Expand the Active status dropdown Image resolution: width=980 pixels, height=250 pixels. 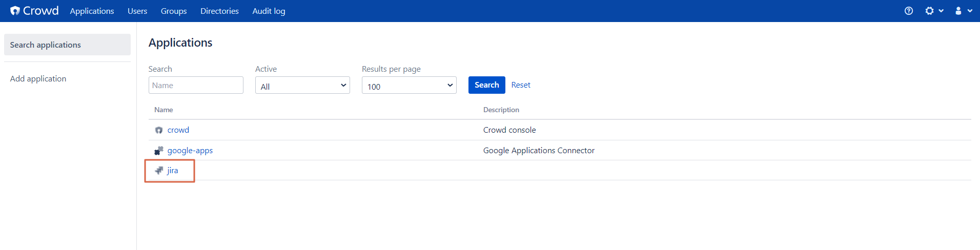pyautogui.click(x=302, y=85)
